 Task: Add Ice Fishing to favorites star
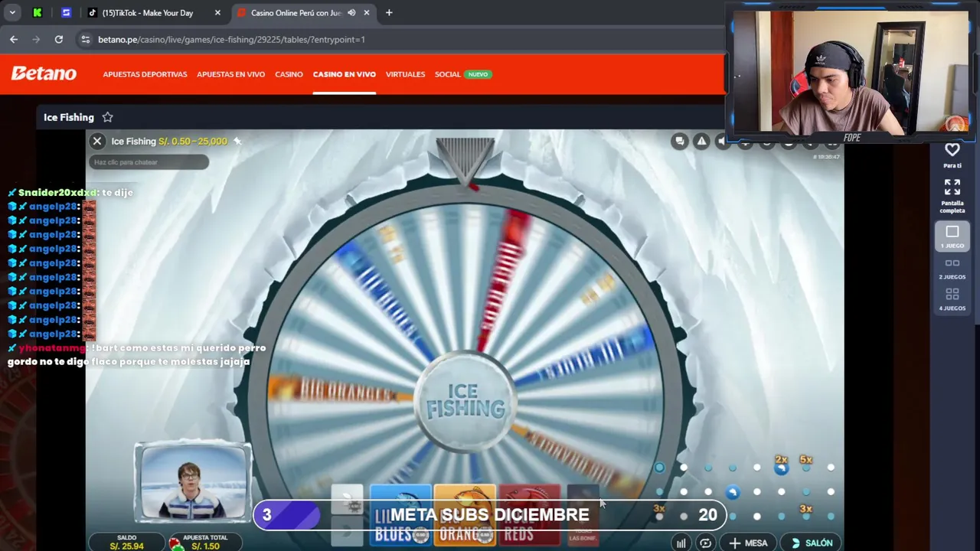pos(108,117)
